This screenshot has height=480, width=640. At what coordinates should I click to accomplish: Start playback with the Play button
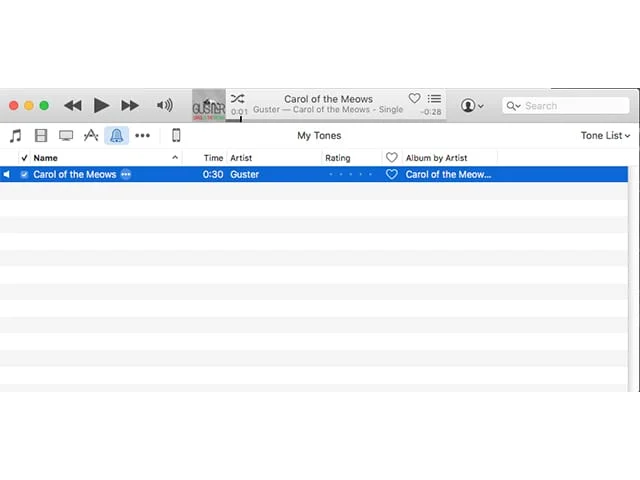coord(101,106)
